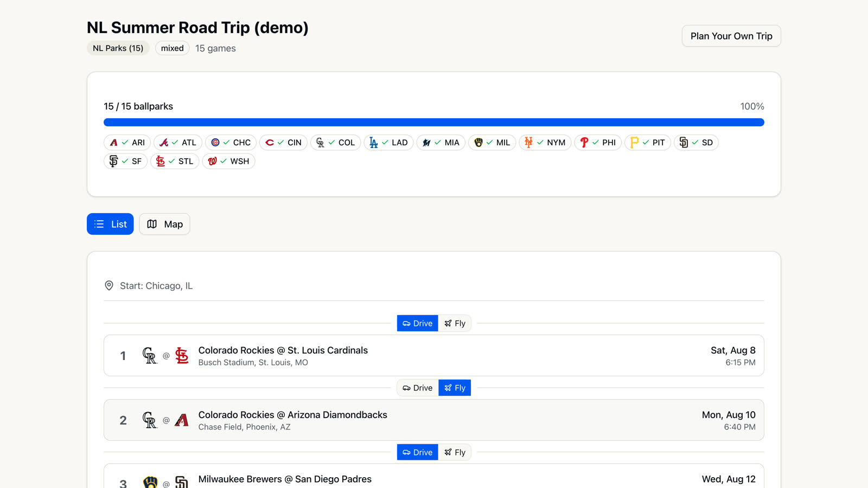Select Fly for the leg before game 1
Screen dimensions: 868x488
tap(455, 323)
